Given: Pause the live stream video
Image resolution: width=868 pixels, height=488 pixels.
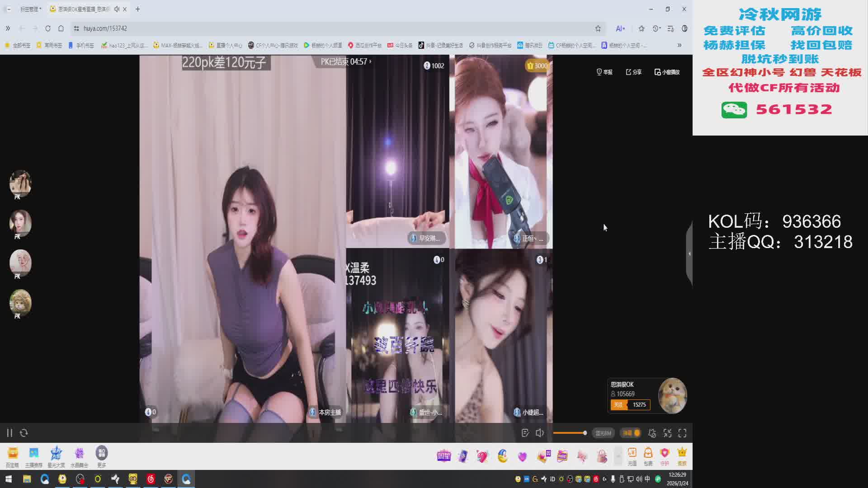Looking at the screenshot, I should [x=9, y=433].
